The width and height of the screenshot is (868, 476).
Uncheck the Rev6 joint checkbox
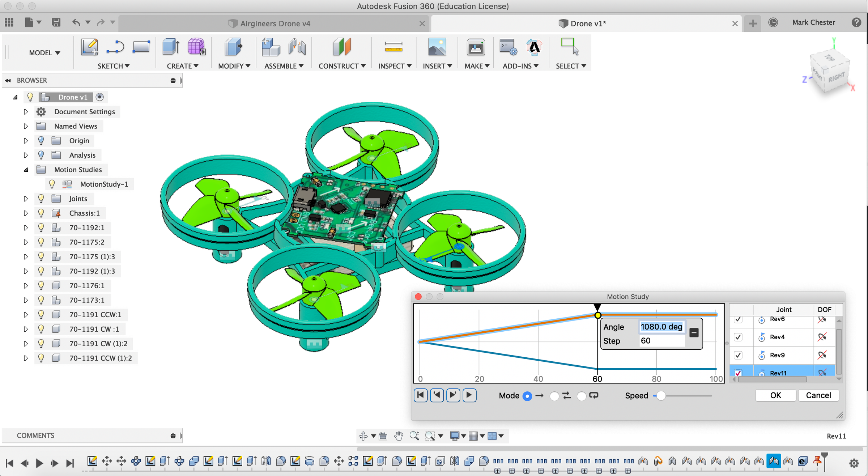point(739,319)
